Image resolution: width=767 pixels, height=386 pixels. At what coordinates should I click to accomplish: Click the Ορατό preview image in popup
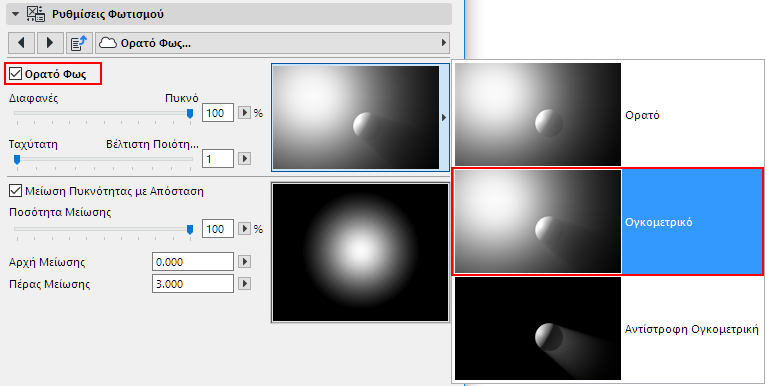point(538,114)
